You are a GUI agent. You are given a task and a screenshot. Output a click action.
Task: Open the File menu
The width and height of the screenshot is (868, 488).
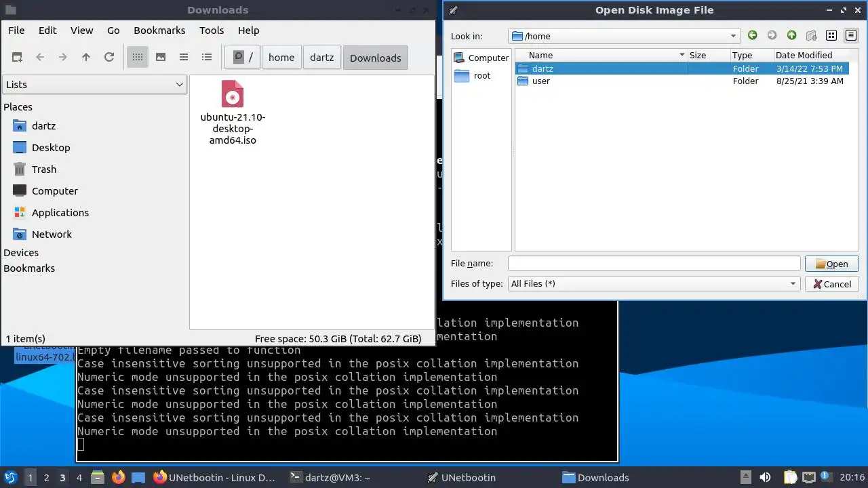(16, 30)
